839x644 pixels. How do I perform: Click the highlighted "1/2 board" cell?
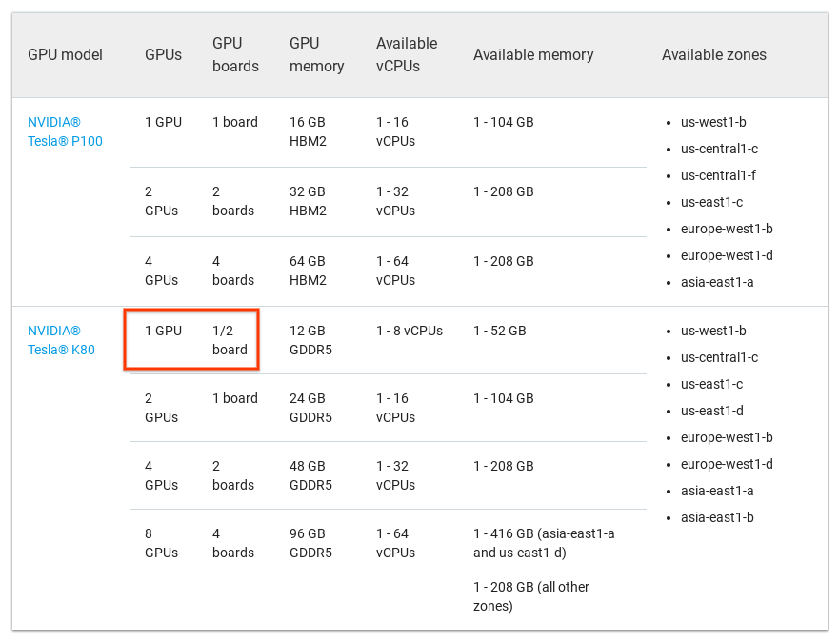tap(230, 340)
